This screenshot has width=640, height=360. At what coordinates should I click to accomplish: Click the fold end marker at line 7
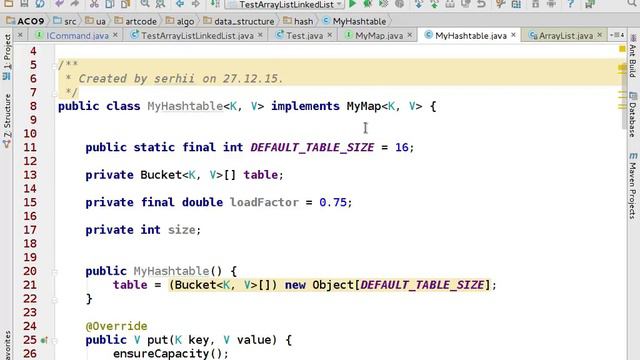coord(55,93)
